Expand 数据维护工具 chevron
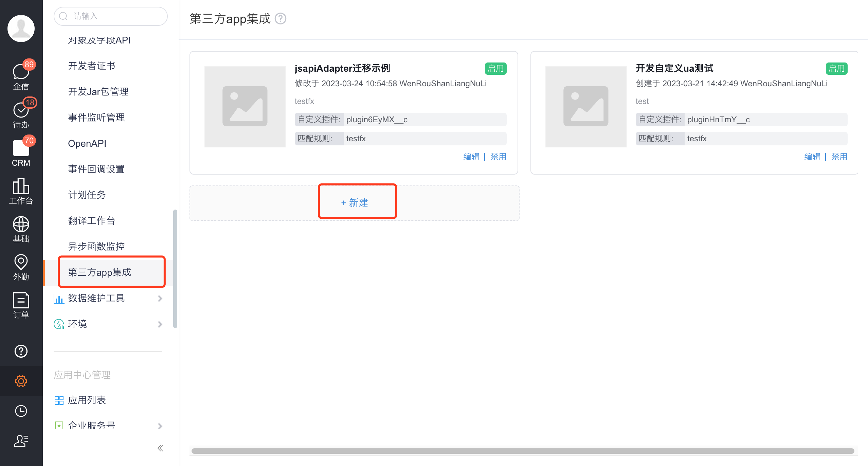 (x=160, y=299)
